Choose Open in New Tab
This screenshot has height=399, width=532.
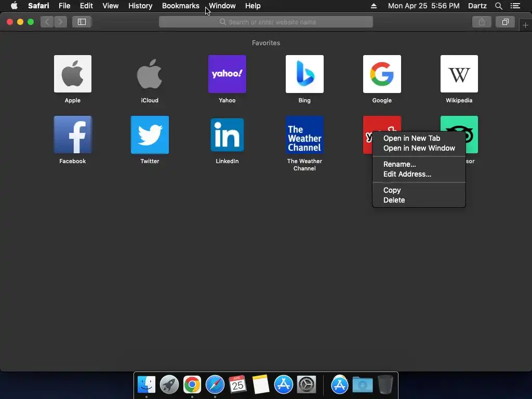419,138
